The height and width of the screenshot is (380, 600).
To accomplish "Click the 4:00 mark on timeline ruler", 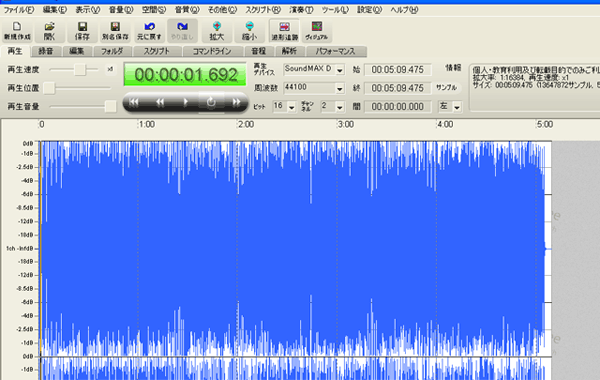I will click(445, 124).
